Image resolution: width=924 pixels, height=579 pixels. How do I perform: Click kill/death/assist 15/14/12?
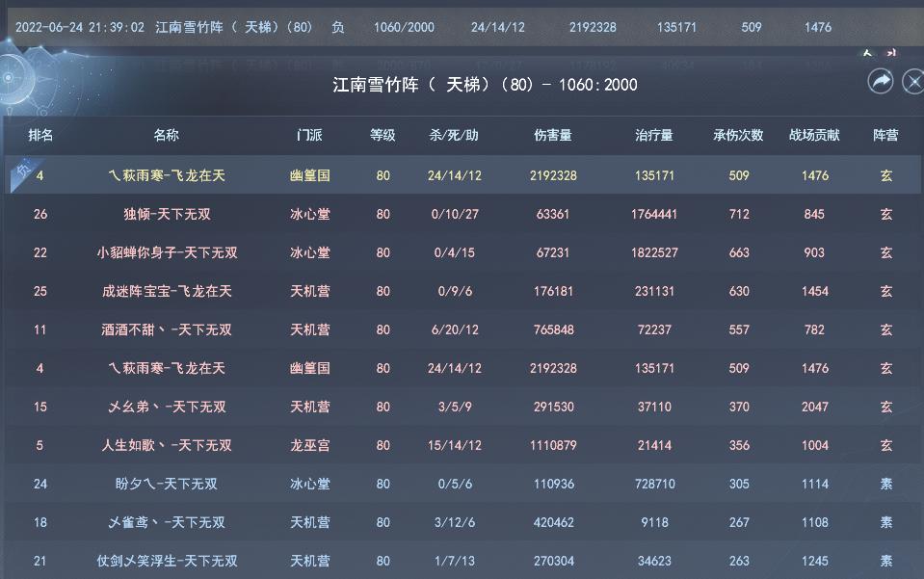tap(455, 445)
